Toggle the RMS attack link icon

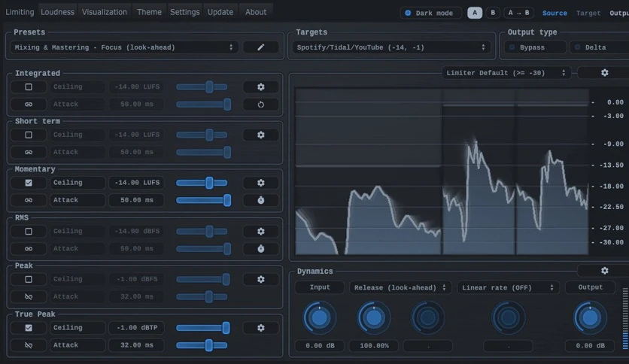coord(29,248)
